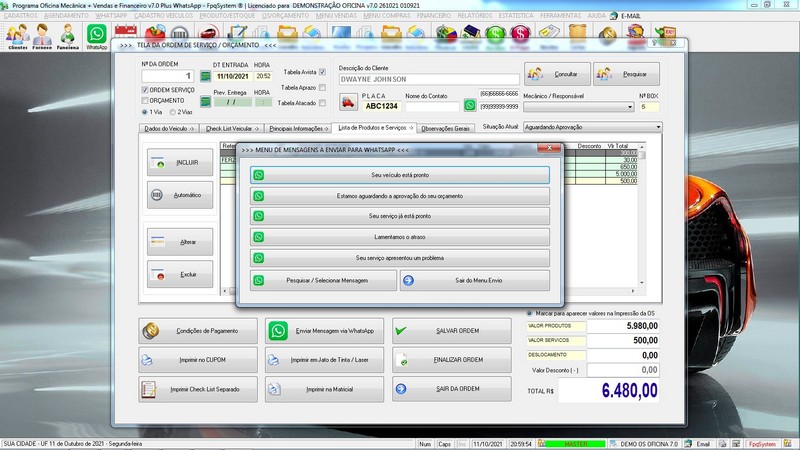Click the Excluir item button
This screenshot has height=450, width=800.
tap(180, 274)
